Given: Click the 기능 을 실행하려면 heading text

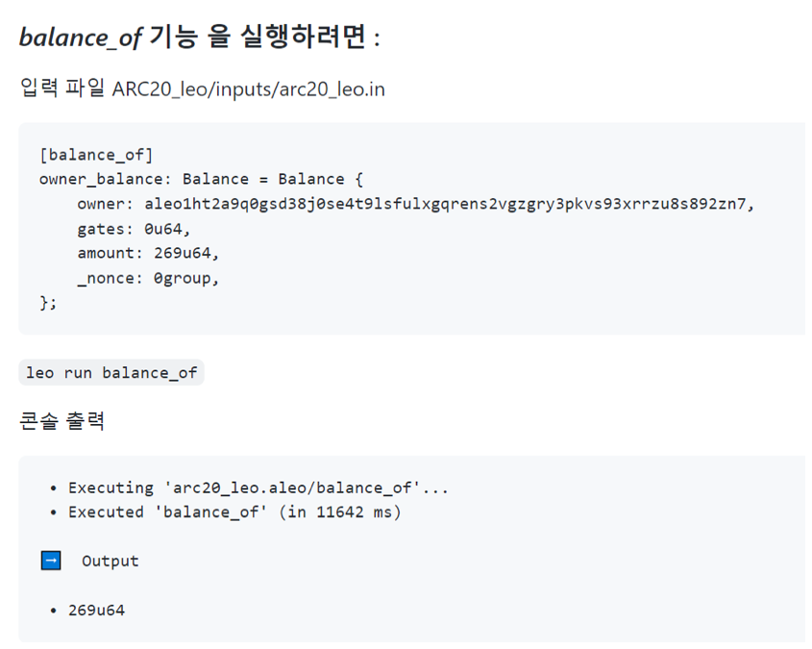Looking at the screenshot, I should coord(258,37).
